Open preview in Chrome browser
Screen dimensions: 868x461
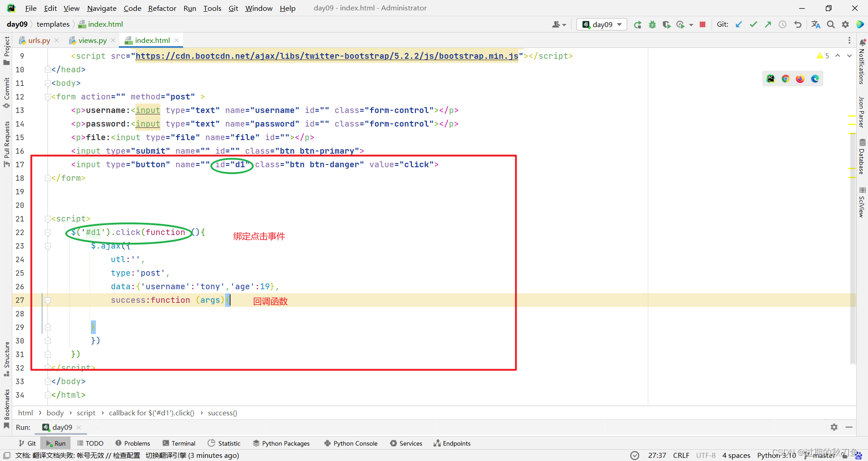786,79
